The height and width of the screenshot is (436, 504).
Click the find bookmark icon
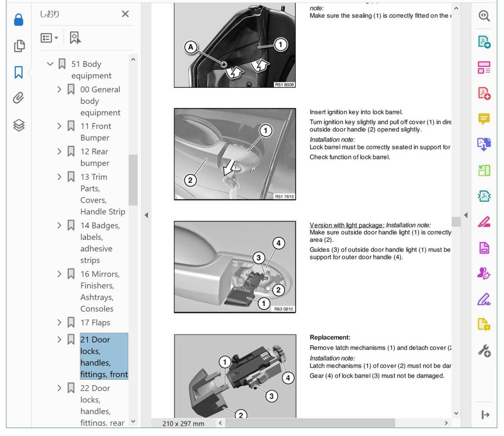click(x=75, y=38)
